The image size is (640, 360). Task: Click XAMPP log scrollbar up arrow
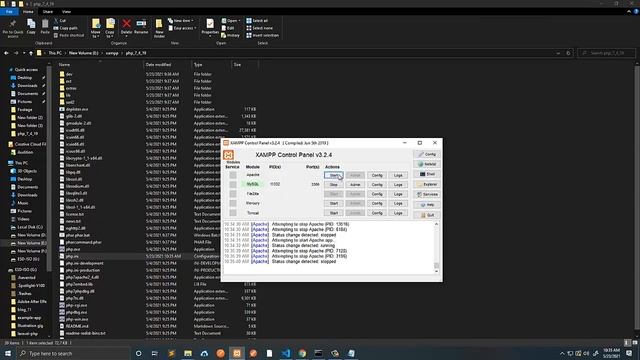[436, 224]
